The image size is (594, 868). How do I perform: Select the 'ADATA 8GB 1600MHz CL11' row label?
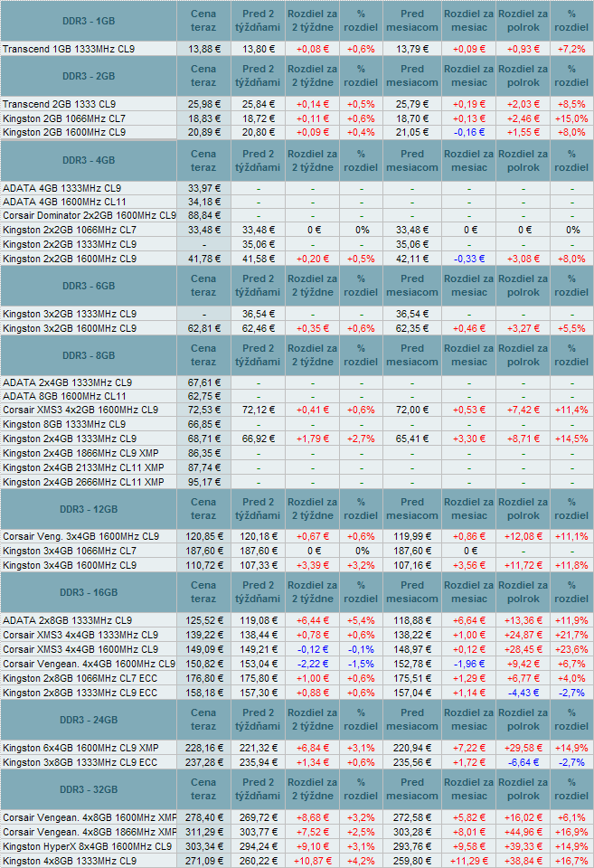[64, 396]
